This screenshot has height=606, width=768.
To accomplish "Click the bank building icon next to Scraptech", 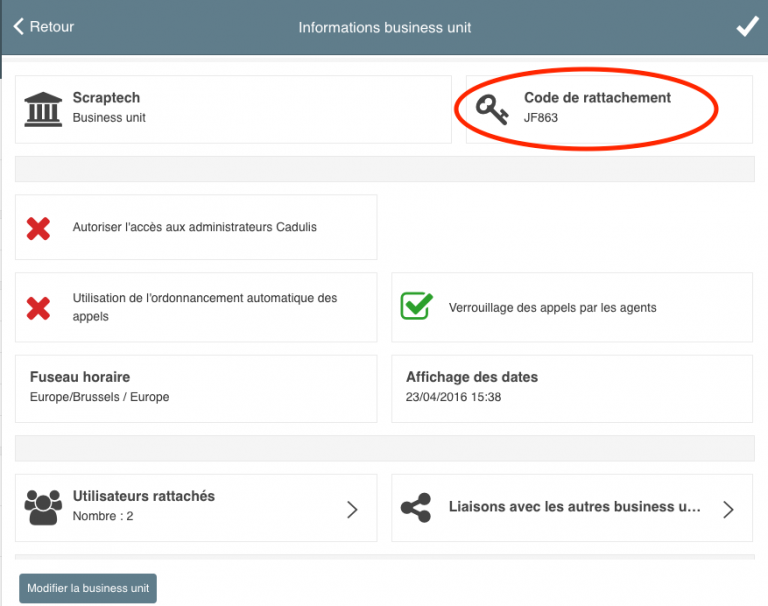I will pos(43,109).
